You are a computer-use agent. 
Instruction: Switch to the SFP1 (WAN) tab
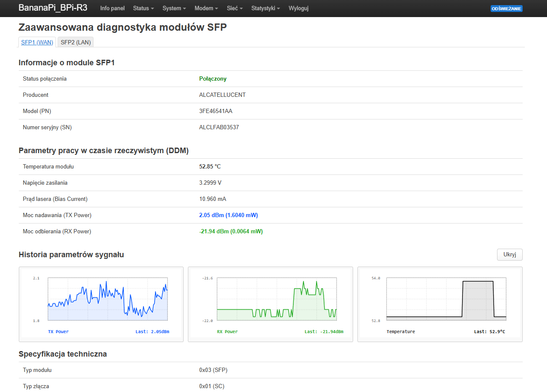coord(37,42)
